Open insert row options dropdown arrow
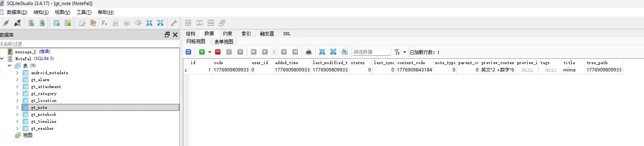 210,52
